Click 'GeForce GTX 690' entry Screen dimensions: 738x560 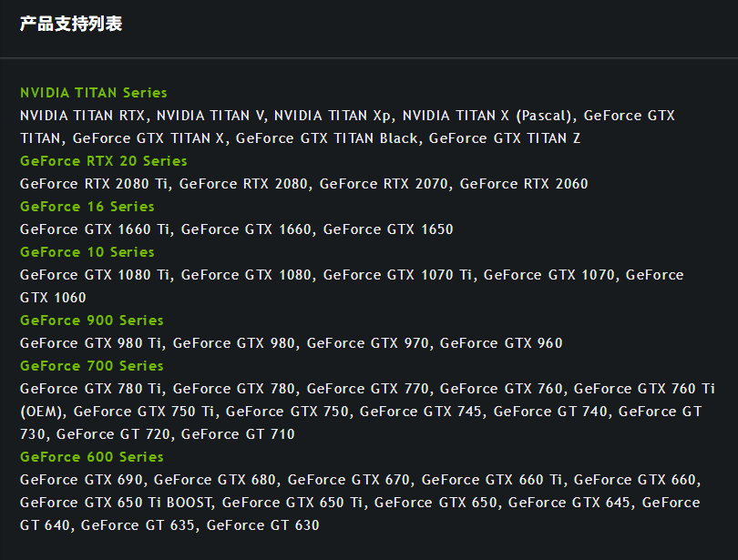[x=81, y=480]
